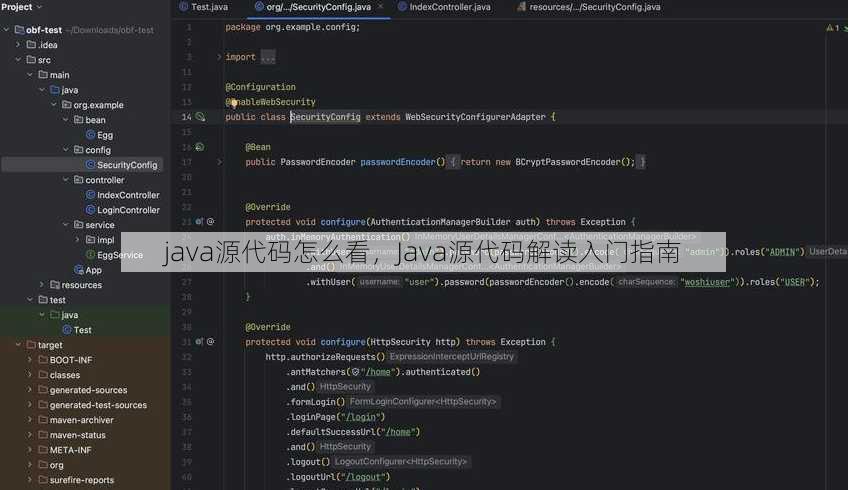Expand the surefire-reports folder
The width and height of the screenshot is (848, 490).
point(30,480)
